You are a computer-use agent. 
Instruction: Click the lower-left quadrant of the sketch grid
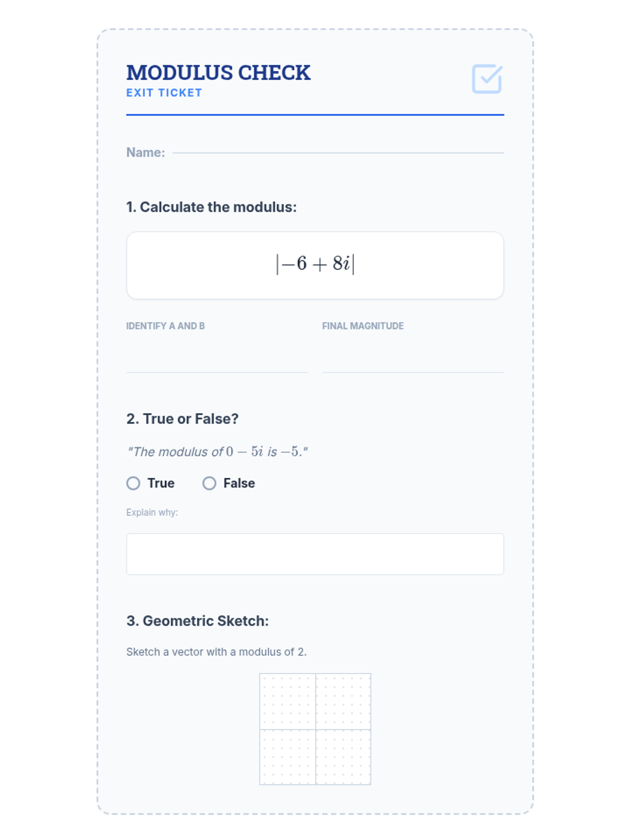click(x=287, y=757)
